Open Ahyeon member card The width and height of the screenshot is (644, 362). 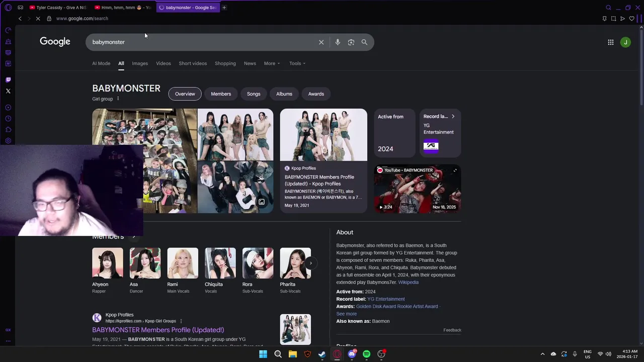click(x=108, y=271)
